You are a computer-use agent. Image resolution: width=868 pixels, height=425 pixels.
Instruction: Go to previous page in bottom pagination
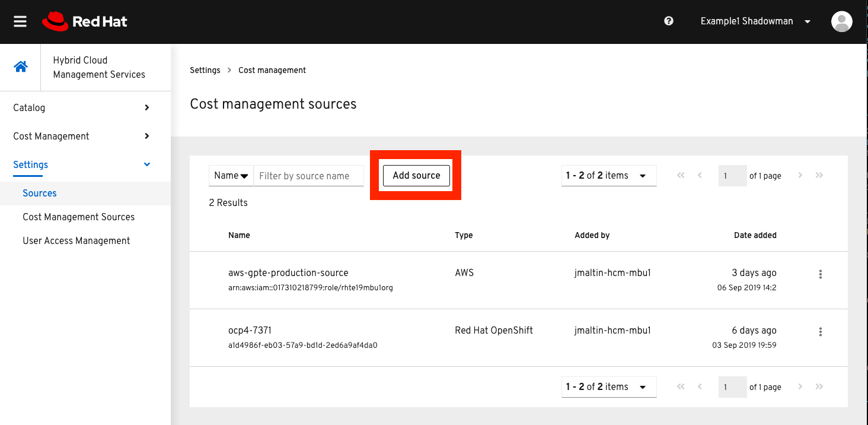coord(700,386)
